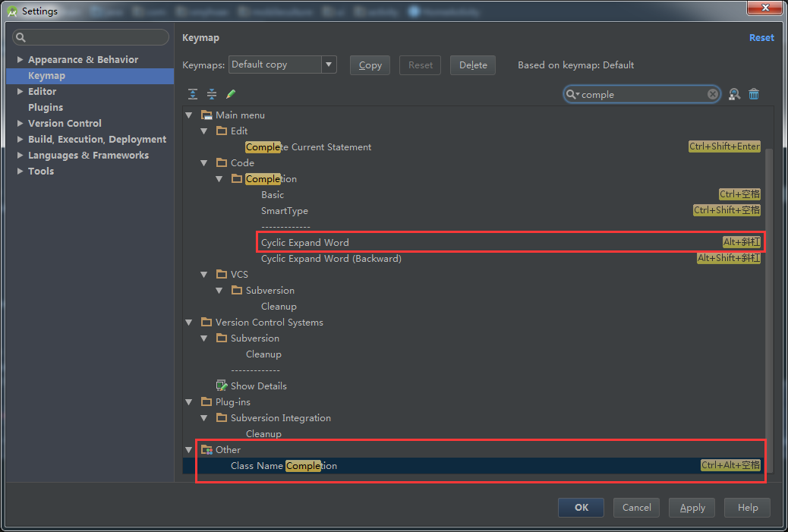Expand Languages & Frameworks arrow
Screen dimensions: 788x532
click(x=20, y=156)
